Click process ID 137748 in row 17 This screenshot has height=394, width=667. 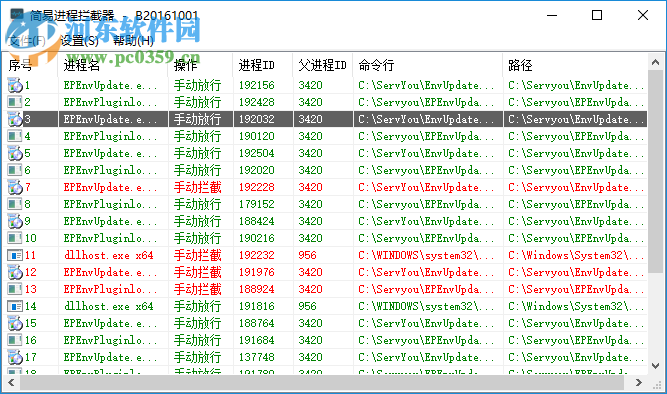coord(257,357)
